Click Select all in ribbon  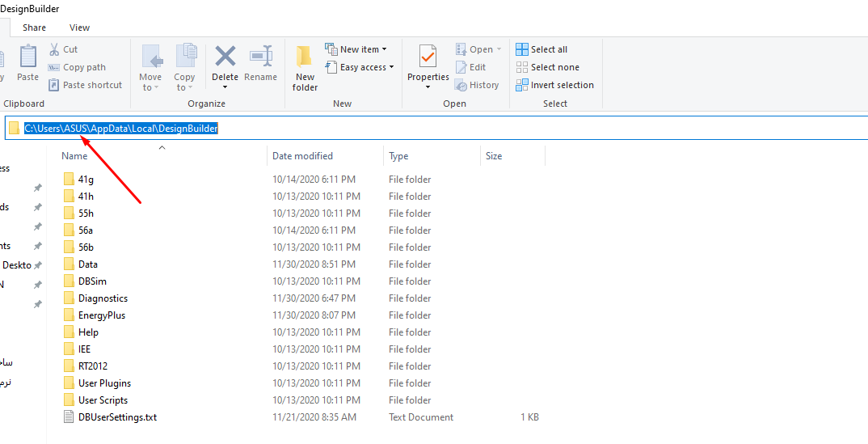click(541, 49)
